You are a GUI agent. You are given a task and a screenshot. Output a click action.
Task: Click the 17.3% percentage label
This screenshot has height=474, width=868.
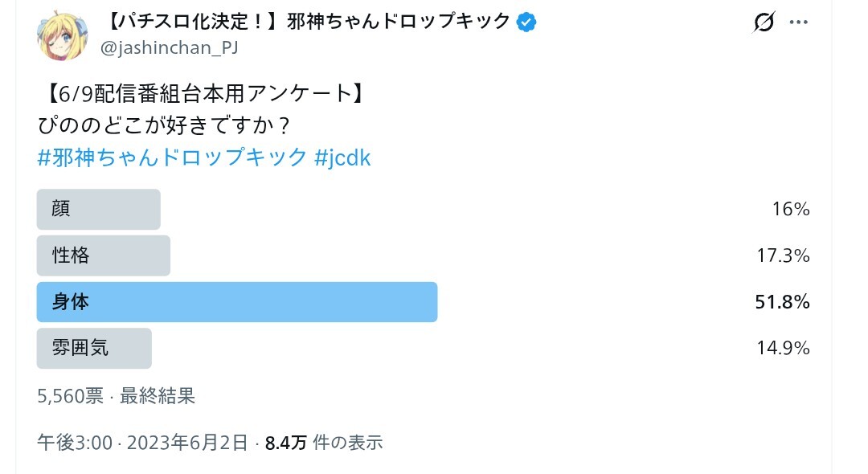coord(784,255)
